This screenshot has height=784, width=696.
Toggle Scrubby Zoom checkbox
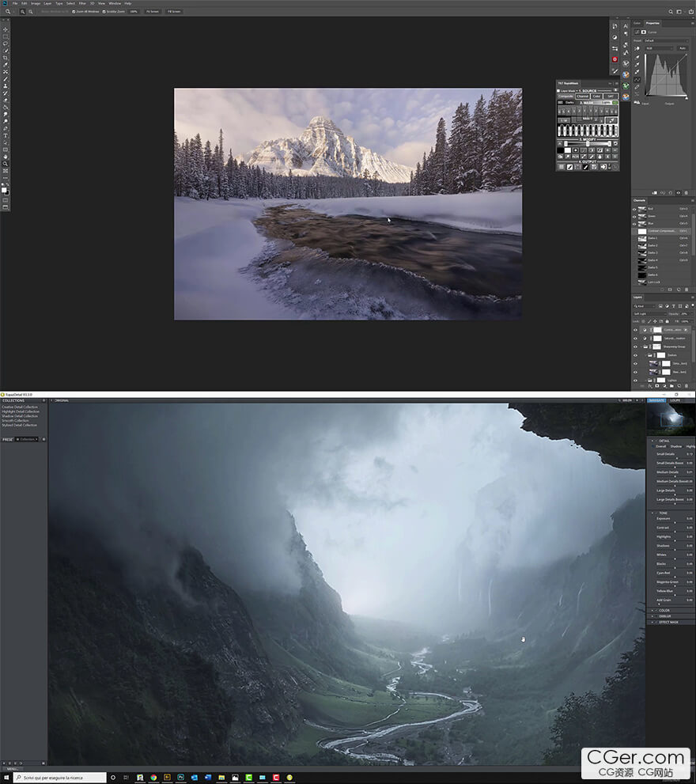point(104,12)
